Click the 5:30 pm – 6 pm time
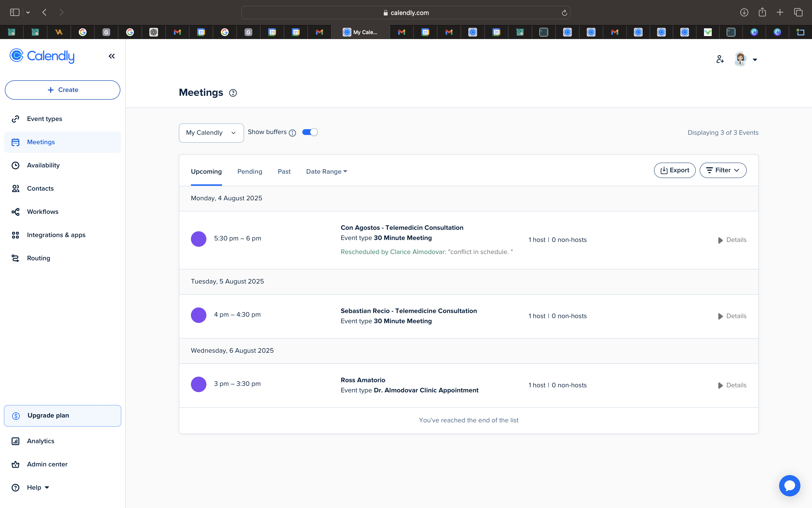This screenshot has width=812, height=508. (238, 238)
